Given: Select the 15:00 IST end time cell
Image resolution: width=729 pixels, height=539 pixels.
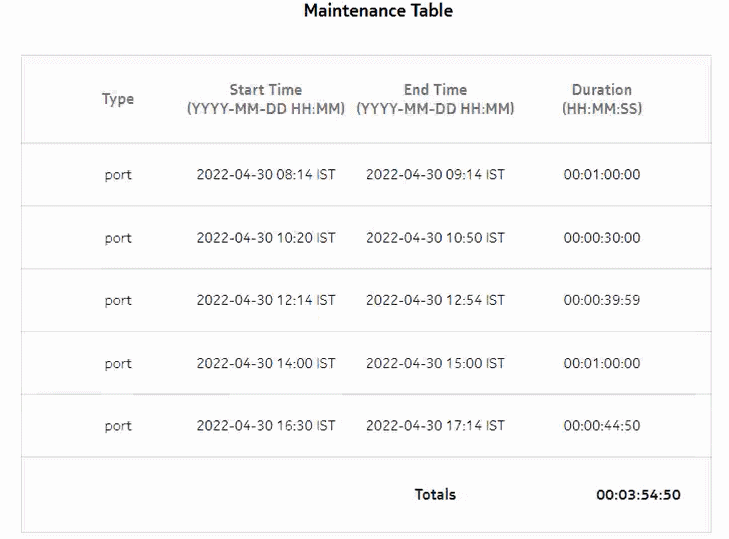Looking at the screenshot, I should point(435,364).
